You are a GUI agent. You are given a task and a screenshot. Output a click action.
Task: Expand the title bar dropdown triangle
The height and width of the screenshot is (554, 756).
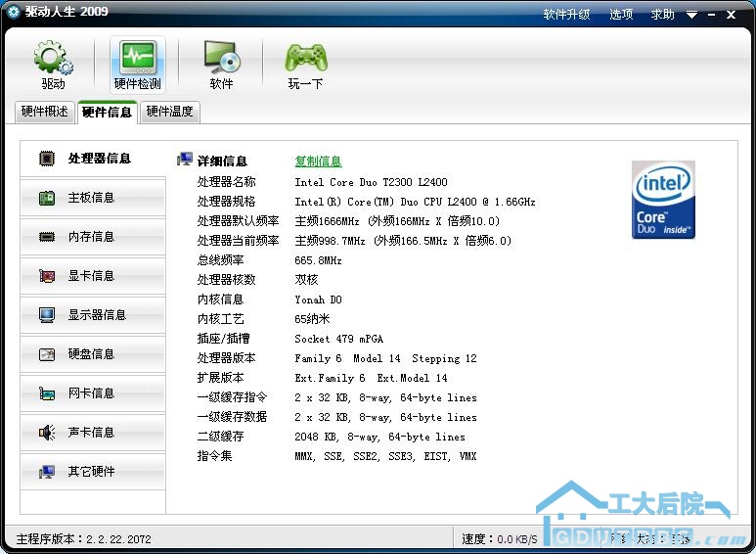pyautogui.click(x=691, y=15)
